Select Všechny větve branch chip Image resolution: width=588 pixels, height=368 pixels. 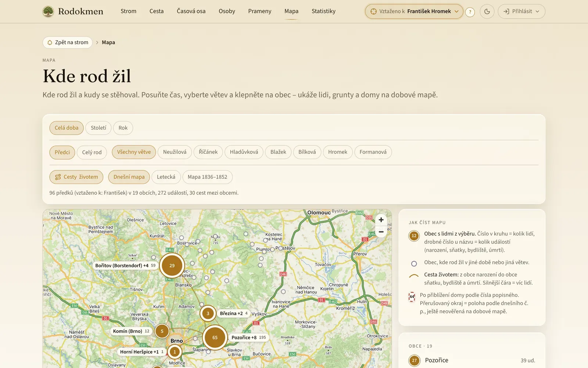(x=134, y=152)
